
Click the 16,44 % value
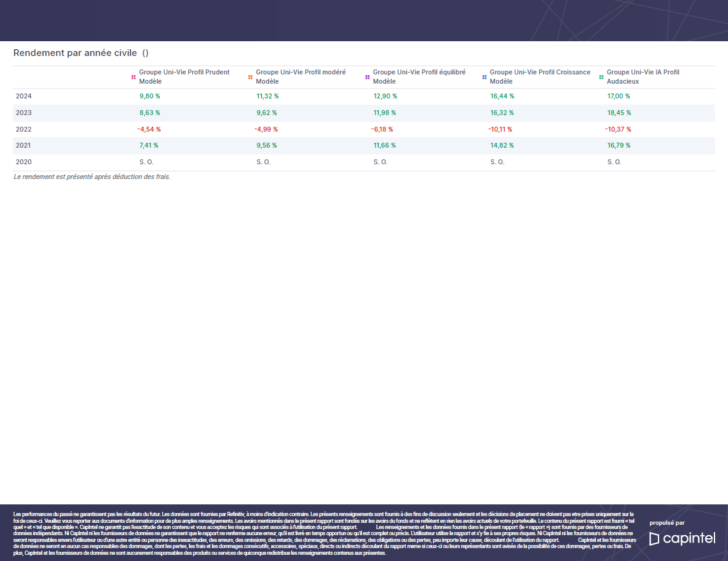pyautogui.click(x=502, y=96)
